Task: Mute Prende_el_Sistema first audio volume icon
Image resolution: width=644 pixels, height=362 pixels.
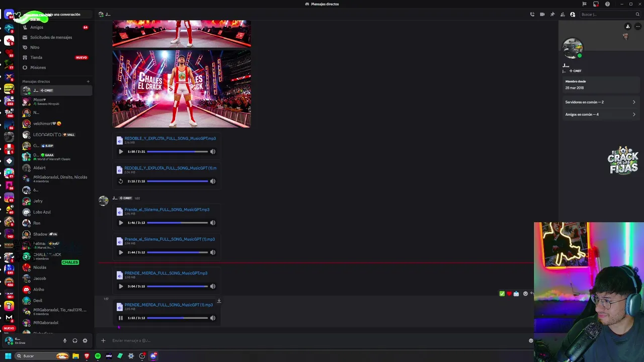Action: (213, 223)
